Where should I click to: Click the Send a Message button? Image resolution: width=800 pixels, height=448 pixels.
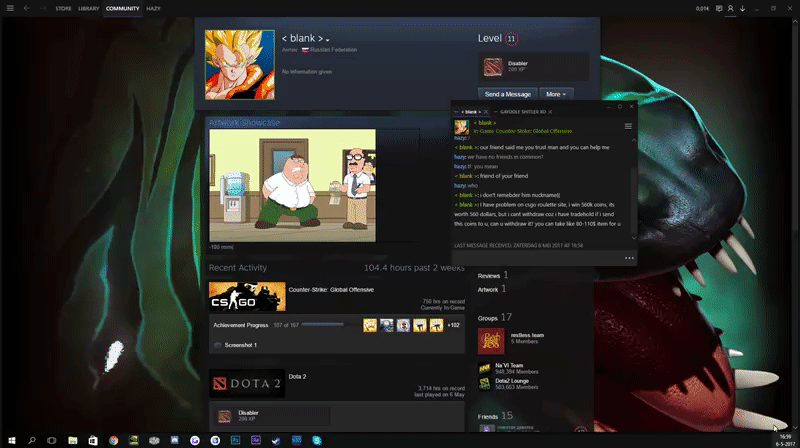(x=508, y=94)
